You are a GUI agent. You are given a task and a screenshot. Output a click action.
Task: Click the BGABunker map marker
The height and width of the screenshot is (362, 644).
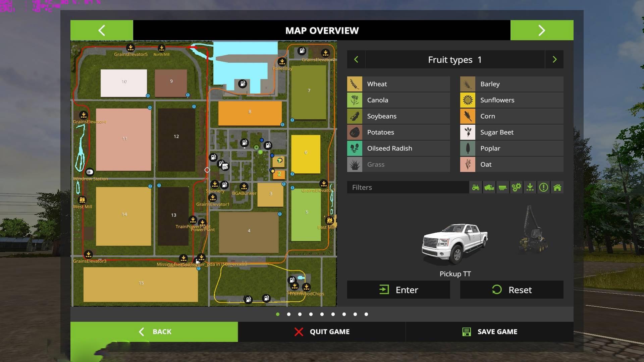(x=244, y=187)
